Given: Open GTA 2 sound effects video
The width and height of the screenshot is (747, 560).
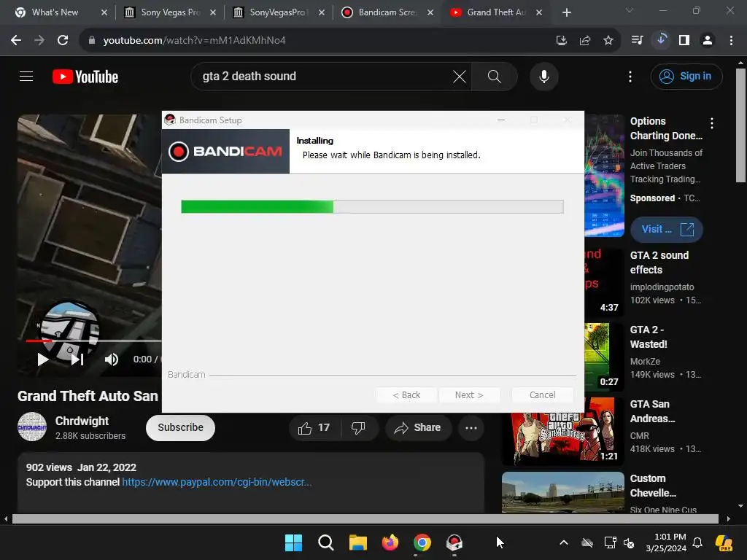Looking at the screenshot, I should tap(659, 262).
